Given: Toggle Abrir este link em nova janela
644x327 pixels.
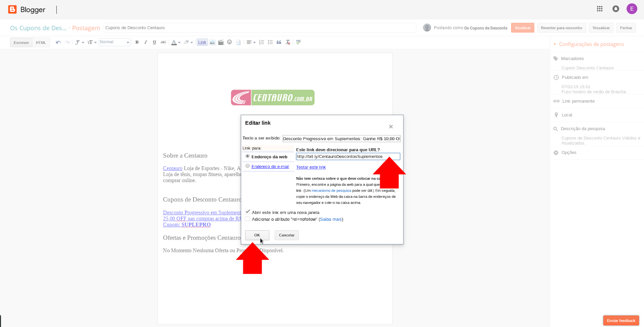Looking at the screenshot, I should point(248,212).
